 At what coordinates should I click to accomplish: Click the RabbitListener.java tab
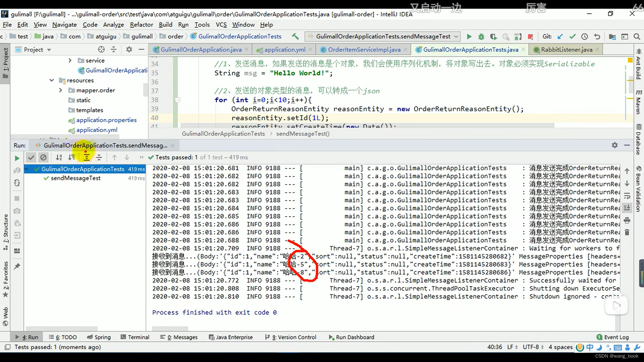click(x=567, y=50)
